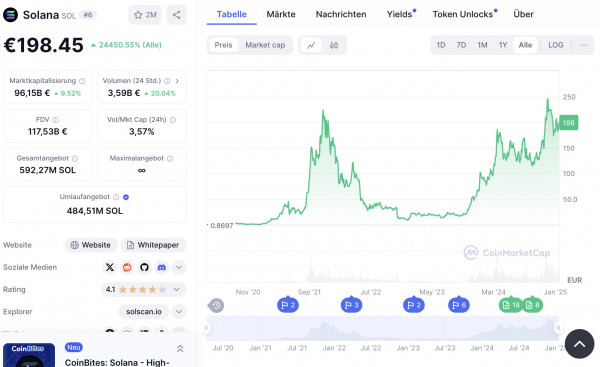The image size is (600, 367).
Task: Select the 7D time range
Action: (x=461, y=45)
